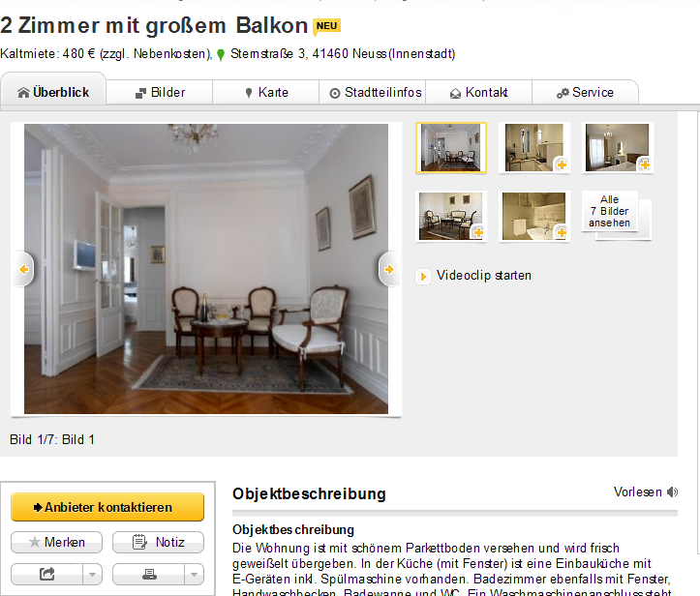The width and height of the screenshot is (700, 596).
Task: Click the green map pin location icon
Action: pos(221,54)
